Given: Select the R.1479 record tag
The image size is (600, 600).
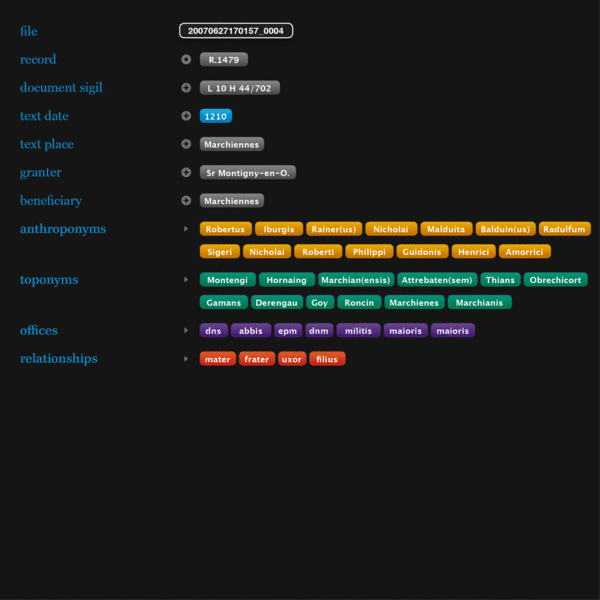Looking at the screenshot, I should pos(223,60).
